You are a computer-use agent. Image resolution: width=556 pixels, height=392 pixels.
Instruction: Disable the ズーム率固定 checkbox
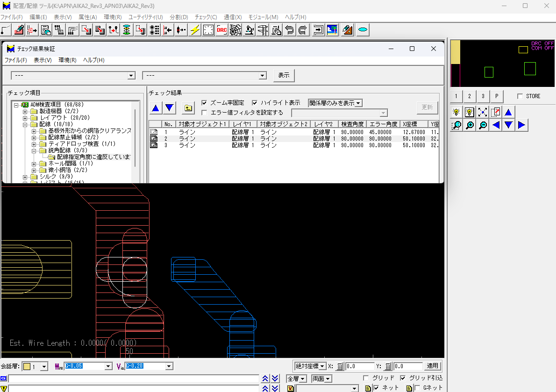pyautogui.click(x=204, y=103)
